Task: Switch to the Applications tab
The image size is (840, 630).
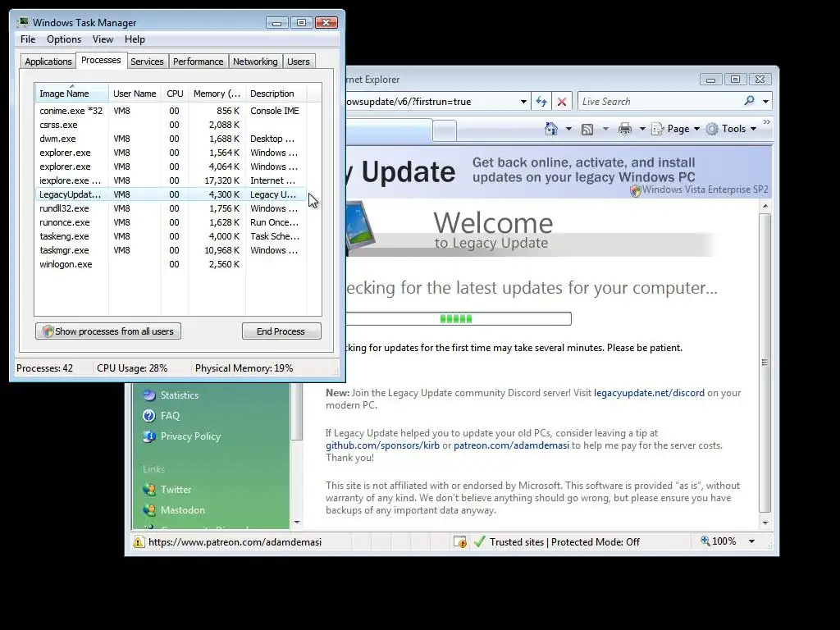Action: [x=48, y=62]
